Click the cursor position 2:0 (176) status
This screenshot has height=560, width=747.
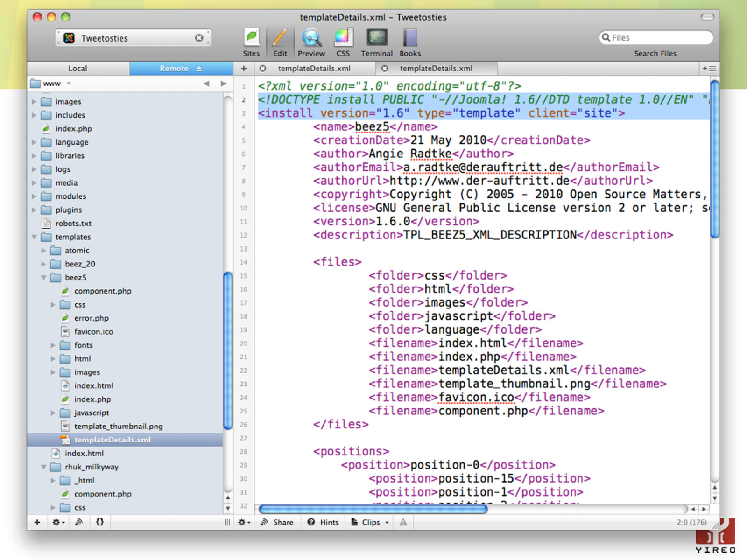[691, 522]
